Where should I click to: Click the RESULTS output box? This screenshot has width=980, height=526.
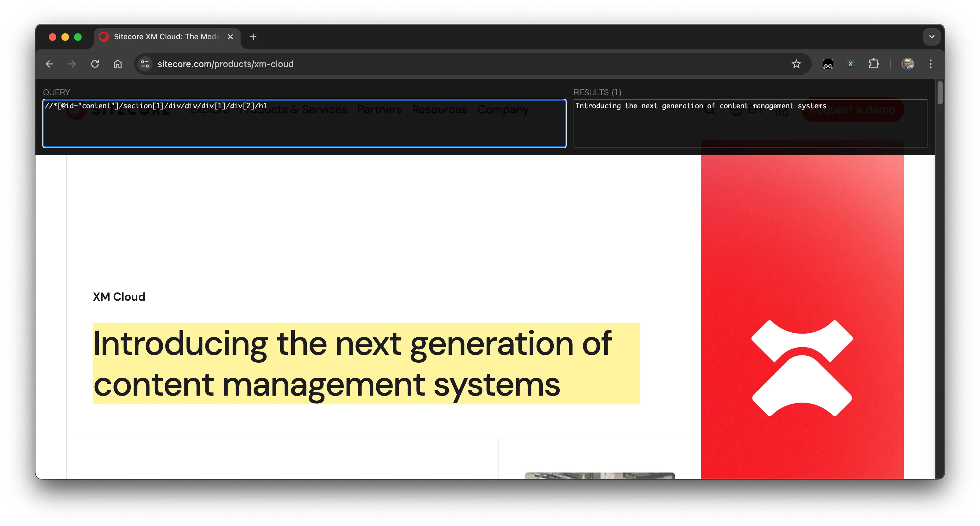(750, 123)
